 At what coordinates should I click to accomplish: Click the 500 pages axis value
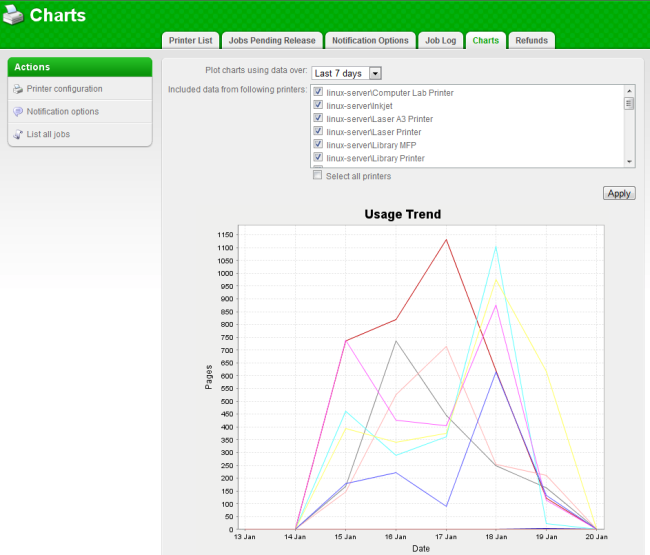[x=227, y=402]
